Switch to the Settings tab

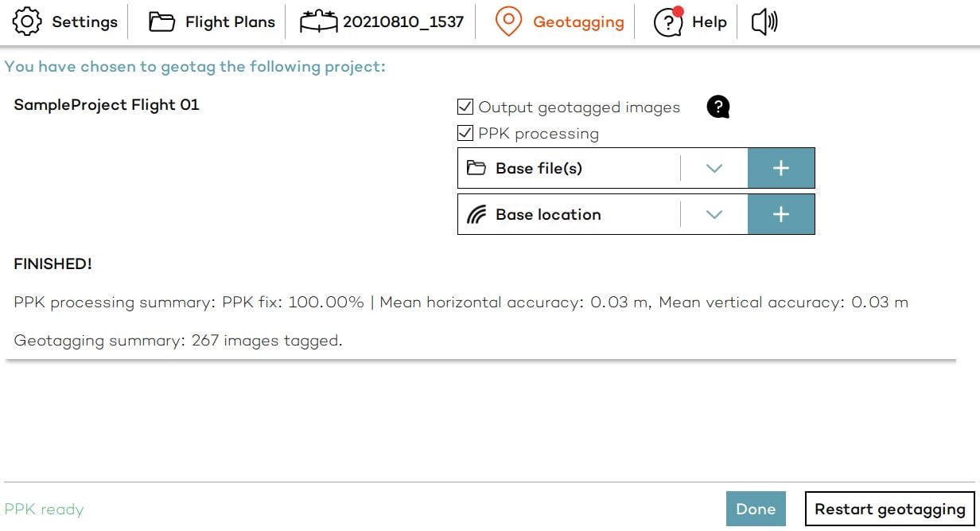[84, 21]
